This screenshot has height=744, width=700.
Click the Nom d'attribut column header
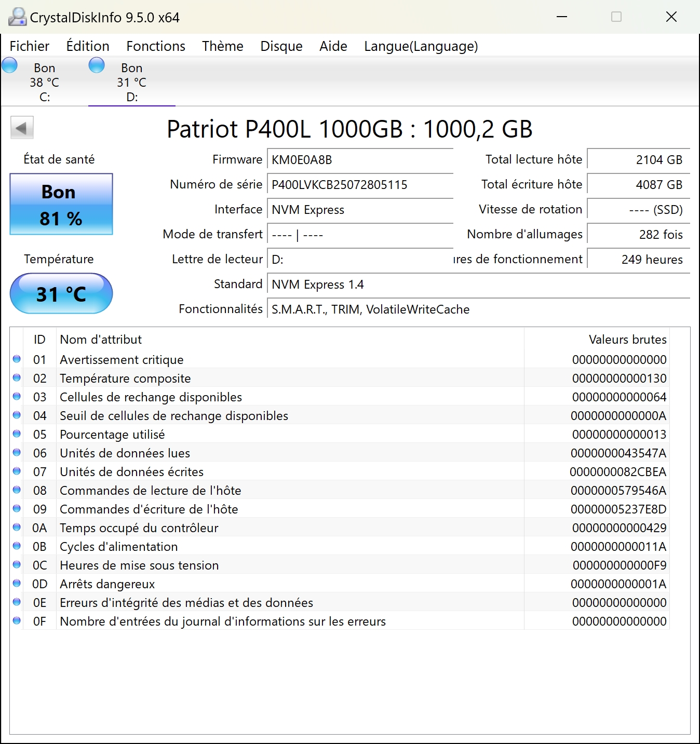(x=101, y=340)
